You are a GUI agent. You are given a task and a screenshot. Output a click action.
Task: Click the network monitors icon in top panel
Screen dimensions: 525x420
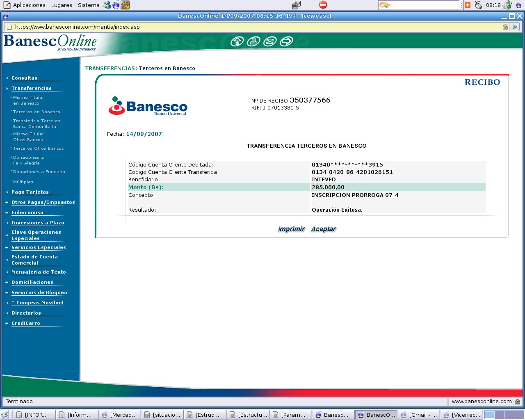(x=297, y=5)
